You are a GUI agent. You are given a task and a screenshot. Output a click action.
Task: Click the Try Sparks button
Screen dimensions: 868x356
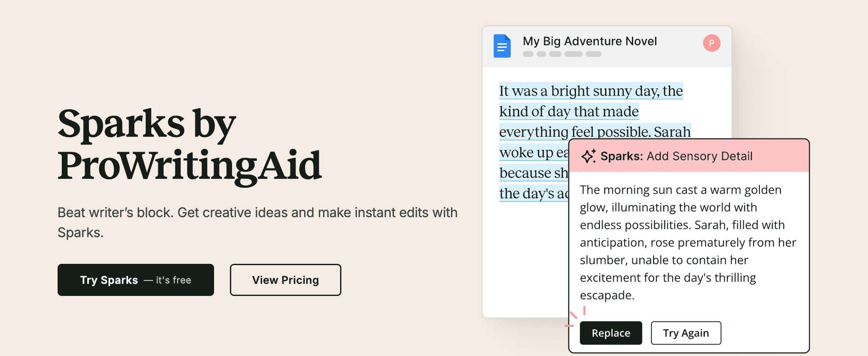click(136, 280)
